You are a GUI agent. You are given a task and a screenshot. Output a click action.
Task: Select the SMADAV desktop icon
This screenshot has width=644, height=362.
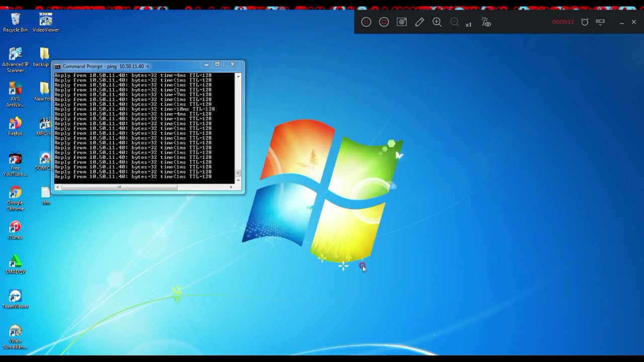[16, 265]
